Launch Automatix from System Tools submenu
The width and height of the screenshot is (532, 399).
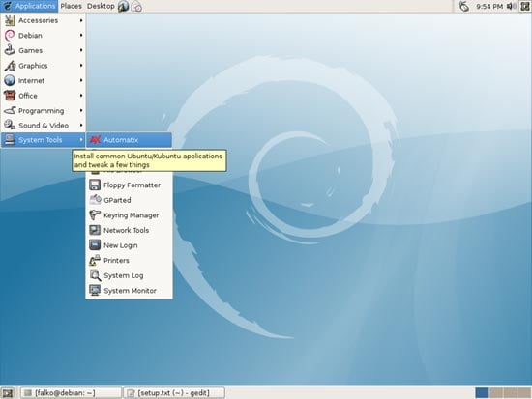[x=129, y=140]
